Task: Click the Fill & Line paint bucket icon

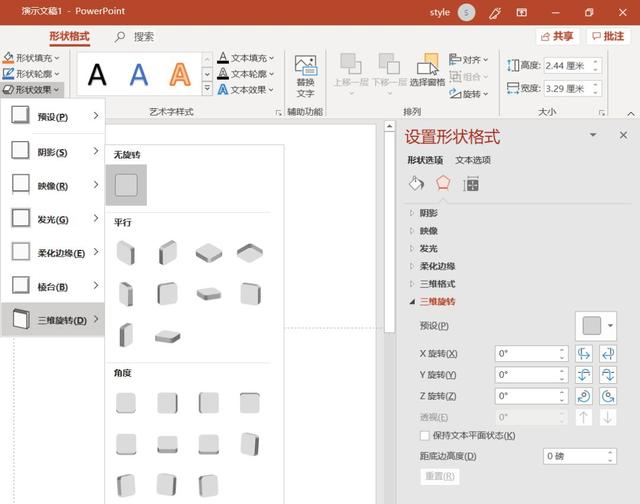Action: [x=417, y=184]
